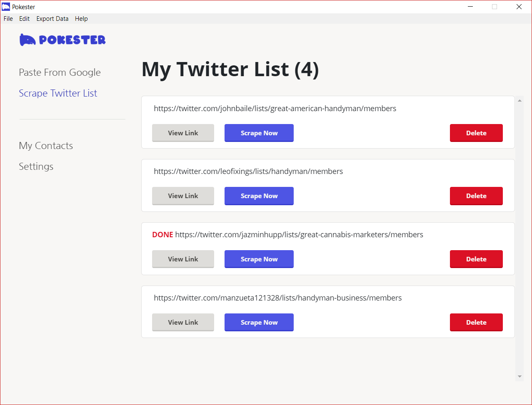Scrape Now the johnbaile great-american-handyman list

pos(259,133)
